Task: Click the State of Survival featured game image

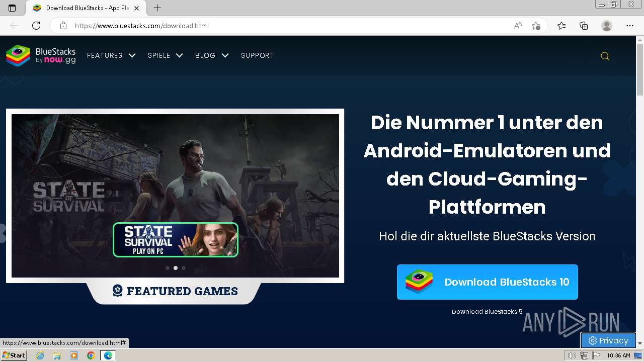Action: [x=175, y=196]
